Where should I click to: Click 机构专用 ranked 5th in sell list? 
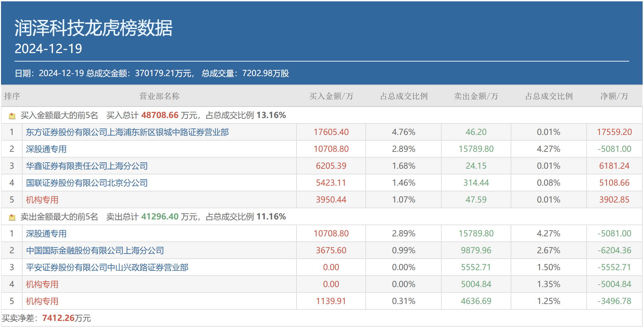coord(42,301)
